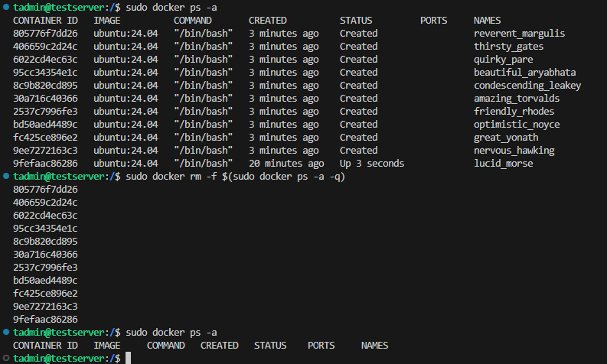Click the container name lucid_morse
607x364 pixels.
click(503, 164)
